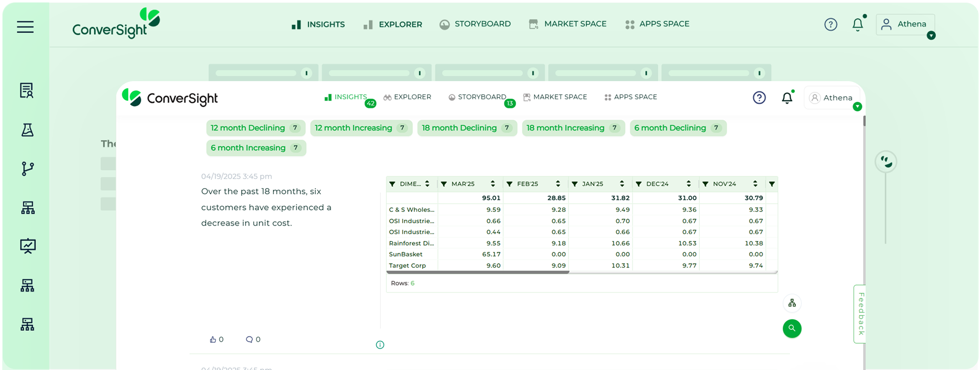Select inner STORYBOARD tab with 13 badge

point(477,97)
